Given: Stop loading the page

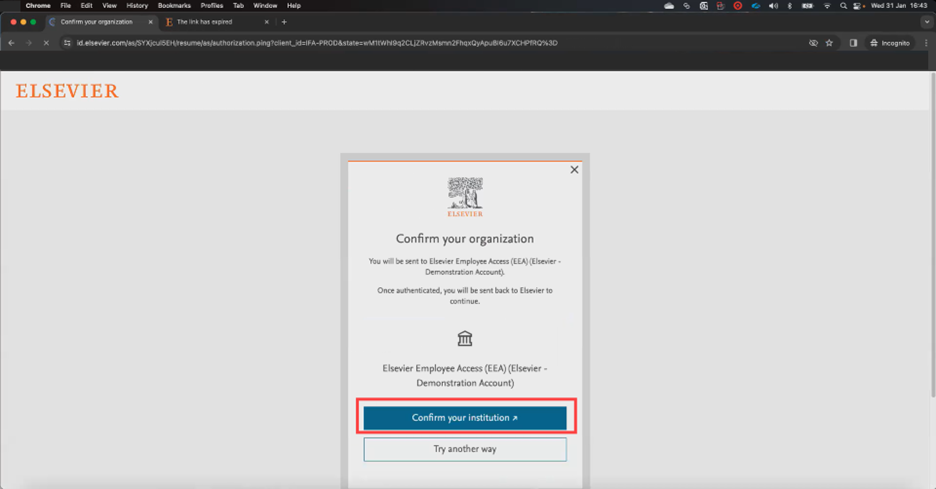Looking at the screenshot, I should (x=46, y=43).
